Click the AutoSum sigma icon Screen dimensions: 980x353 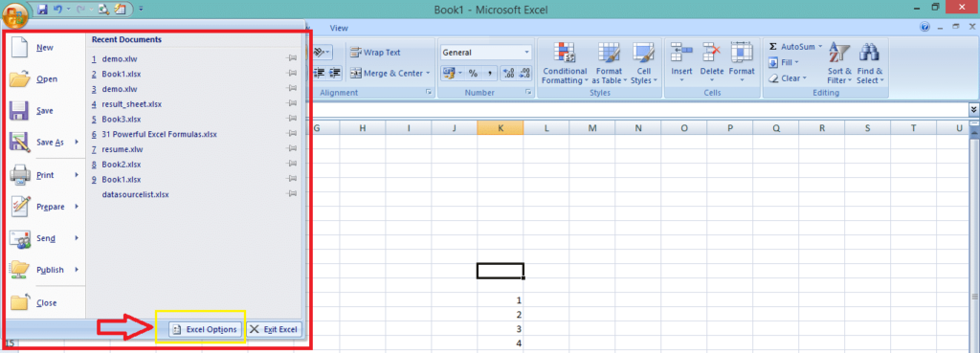[773, 47]
